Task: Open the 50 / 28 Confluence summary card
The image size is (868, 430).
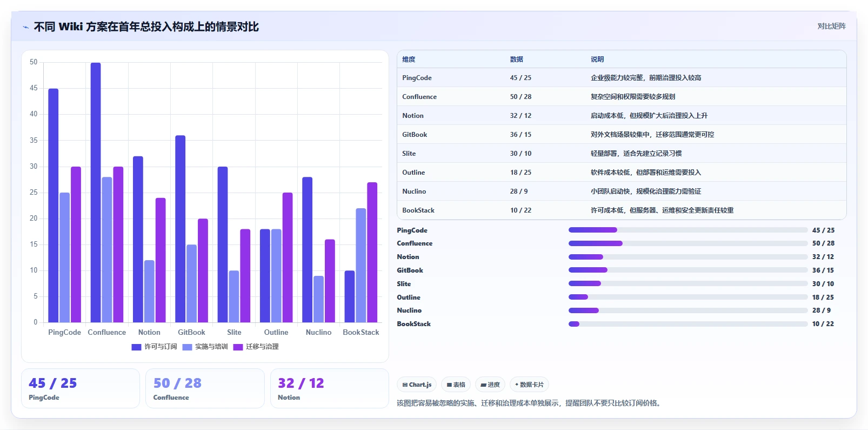Action: [205, 388]
